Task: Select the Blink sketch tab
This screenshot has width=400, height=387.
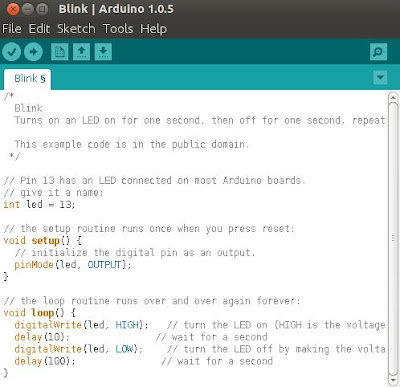Action: point(27,79)
